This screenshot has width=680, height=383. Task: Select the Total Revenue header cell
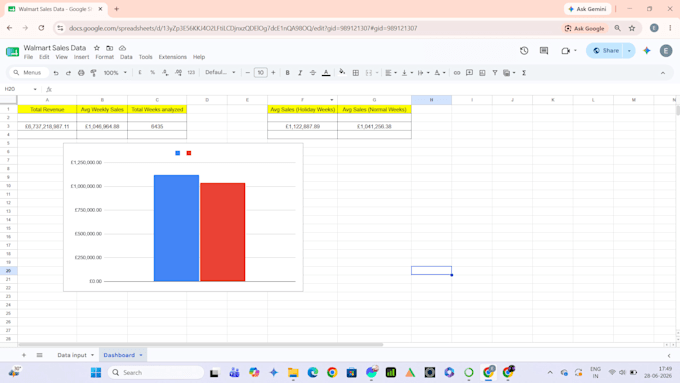pos(47,110)
